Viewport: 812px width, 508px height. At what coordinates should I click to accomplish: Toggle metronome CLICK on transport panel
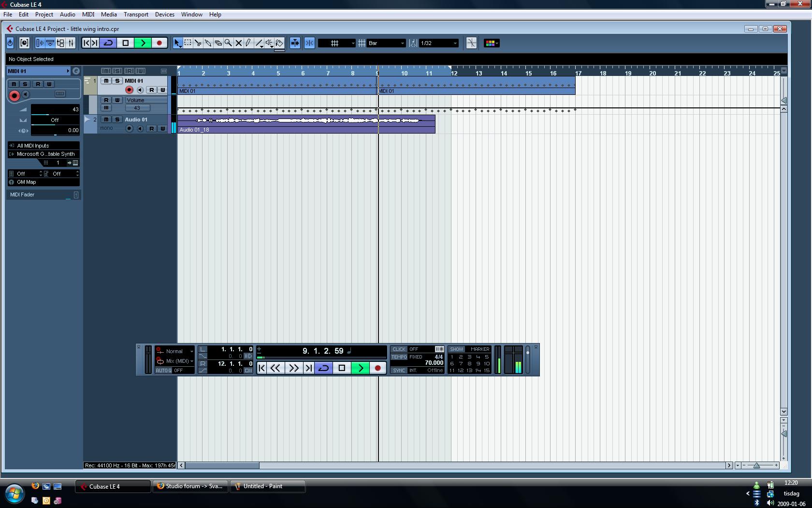coord(399,349)
